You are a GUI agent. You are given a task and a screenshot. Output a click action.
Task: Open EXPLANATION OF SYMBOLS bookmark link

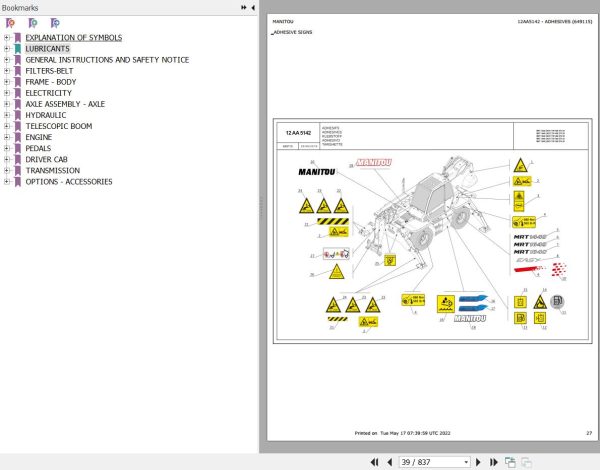pos(73,38)
